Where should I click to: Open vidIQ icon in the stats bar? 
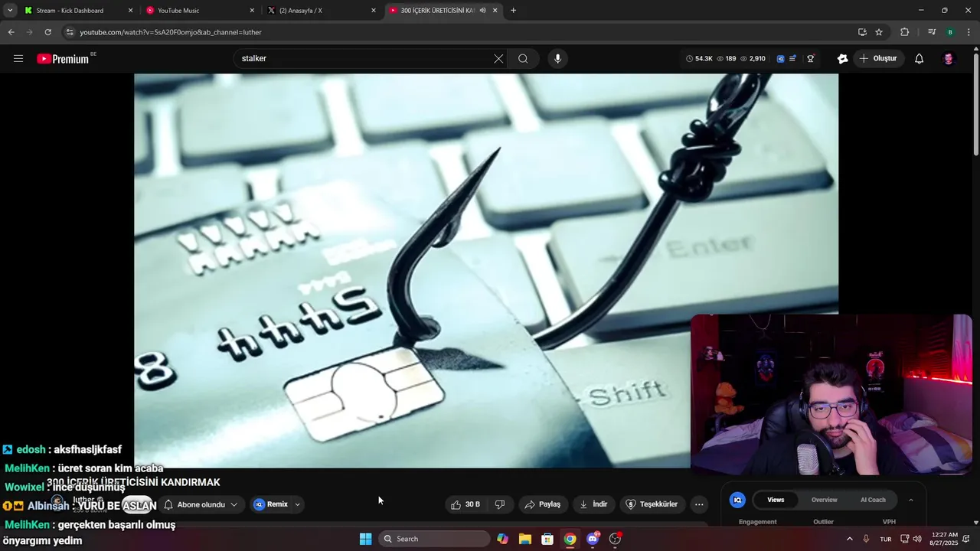(780, 58)
